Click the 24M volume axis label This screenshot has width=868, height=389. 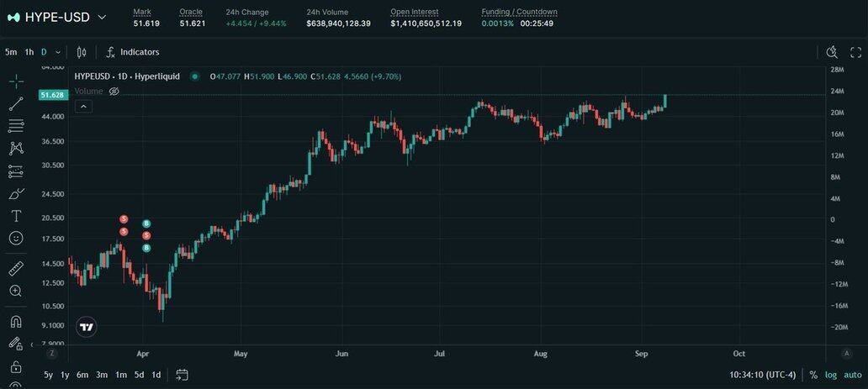tap(837, 92)
